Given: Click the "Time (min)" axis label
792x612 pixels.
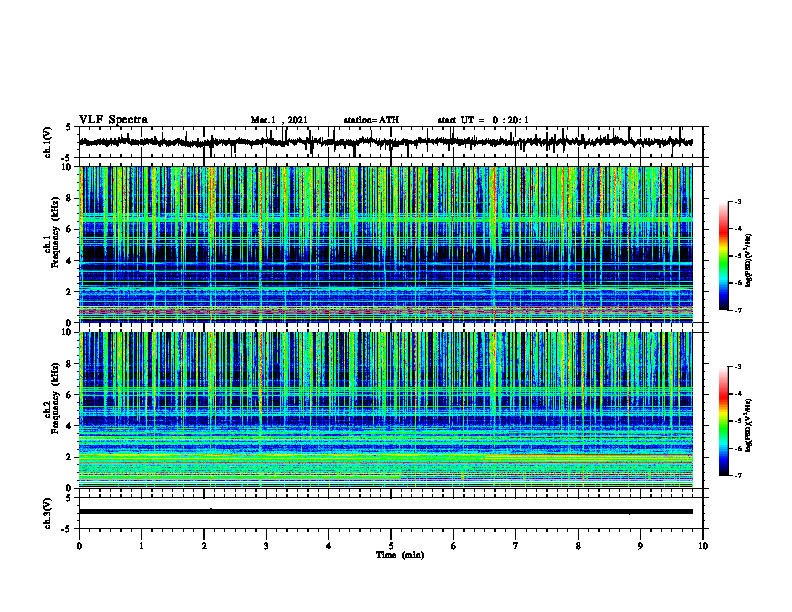Looking at the screenshot, I should pos(400,555).
